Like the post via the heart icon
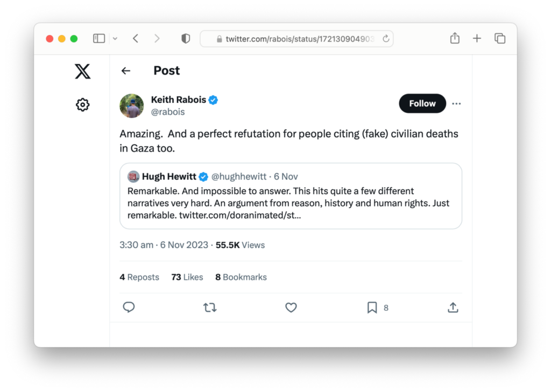The image size is (551, 392). (291, 307)
